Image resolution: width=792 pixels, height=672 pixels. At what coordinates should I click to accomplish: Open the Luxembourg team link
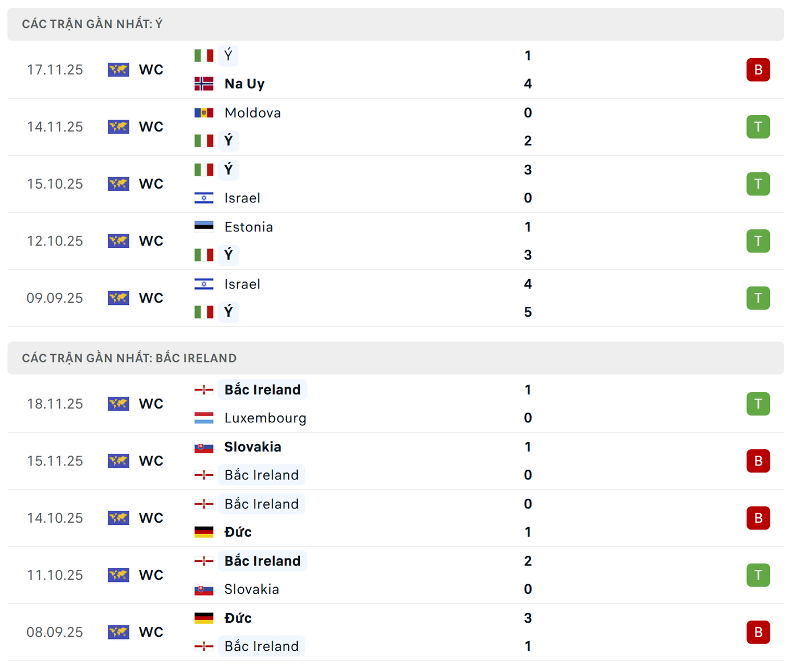coord(265,418)
